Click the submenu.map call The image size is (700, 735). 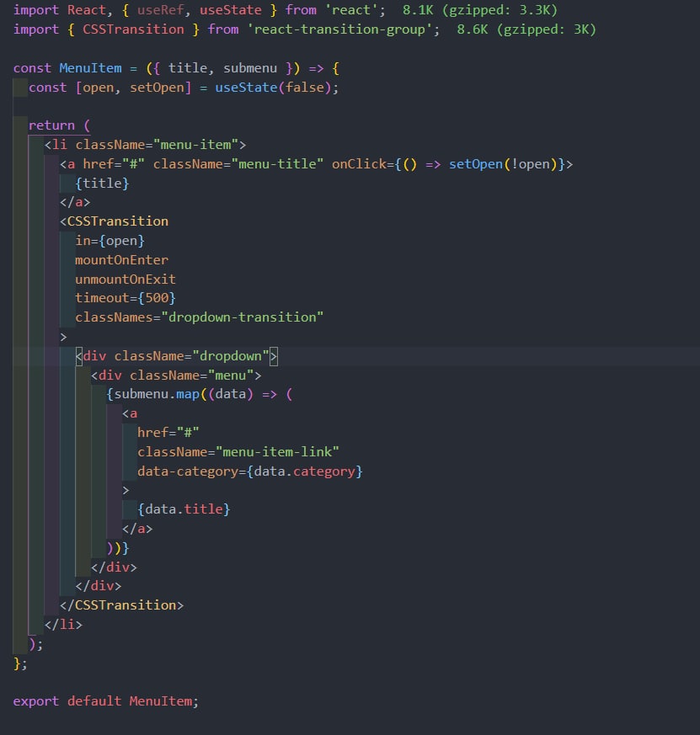[x=157, y=394]
